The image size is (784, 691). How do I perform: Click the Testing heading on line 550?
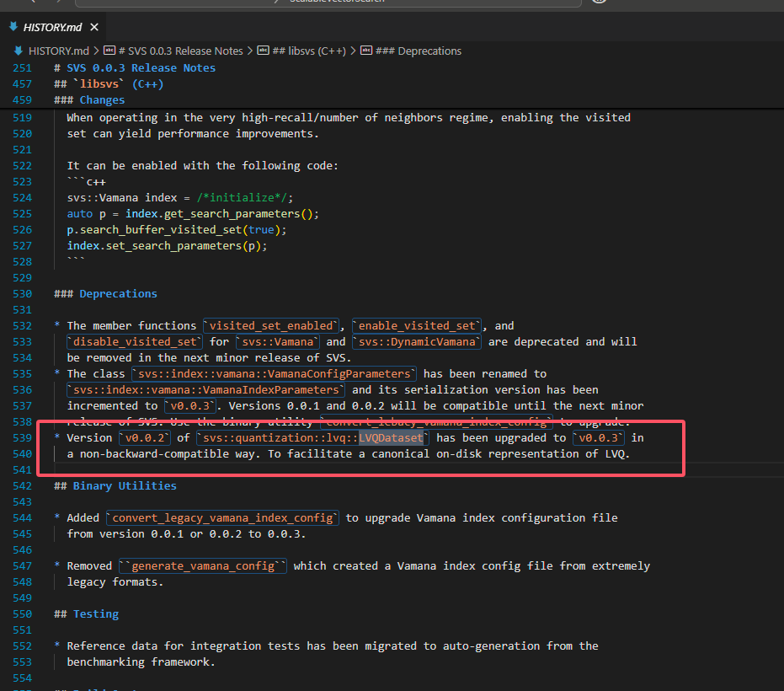(x=95, y=614)
